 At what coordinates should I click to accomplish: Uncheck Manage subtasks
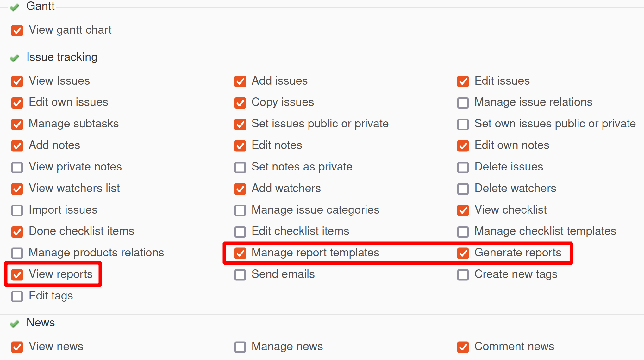[17, 124]
